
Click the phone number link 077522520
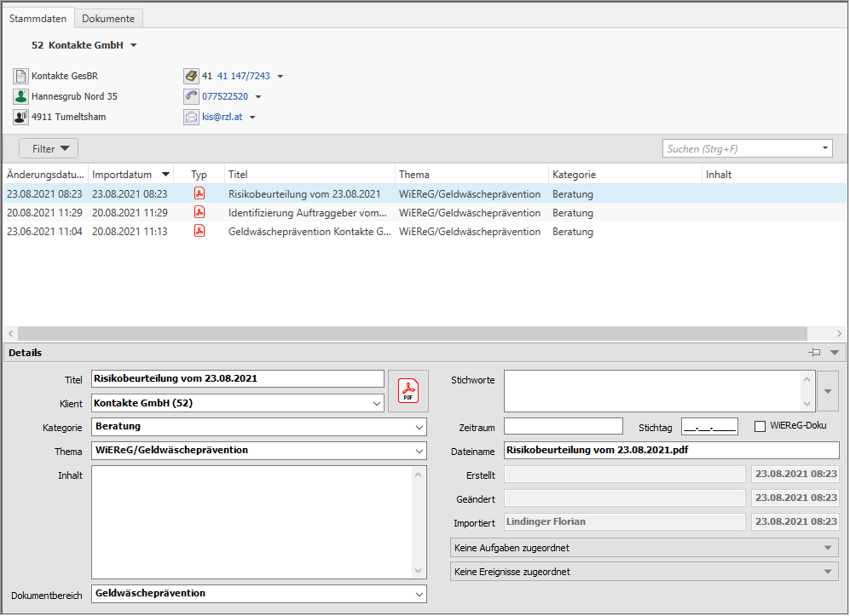click(225, 96)
